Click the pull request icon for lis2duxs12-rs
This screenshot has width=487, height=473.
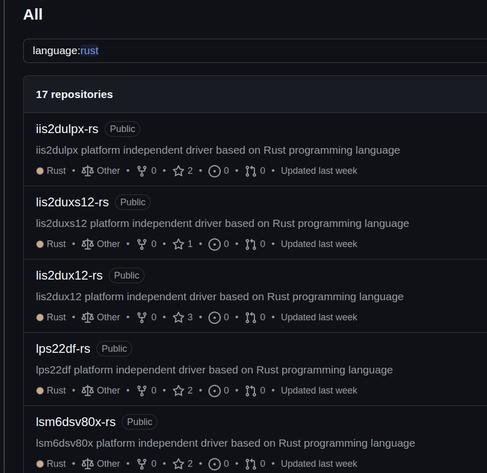[251, 244]
